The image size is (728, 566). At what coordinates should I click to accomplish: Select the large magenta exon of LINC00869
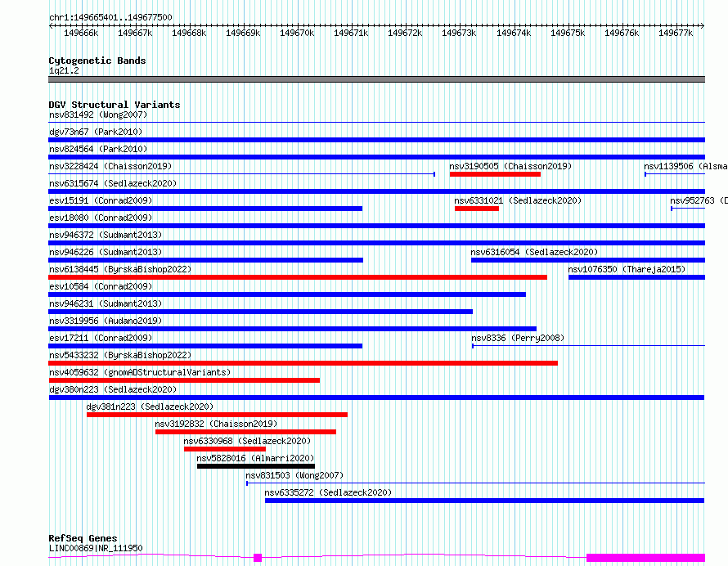point(646,558)
